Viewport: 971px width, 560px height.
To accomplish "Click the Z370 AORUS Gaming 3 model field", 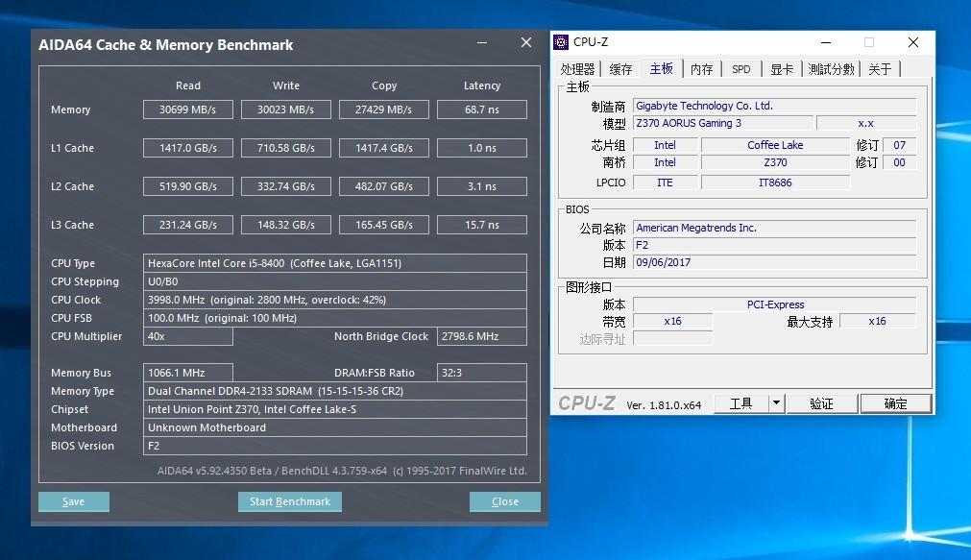I will [x=722, y=123].
